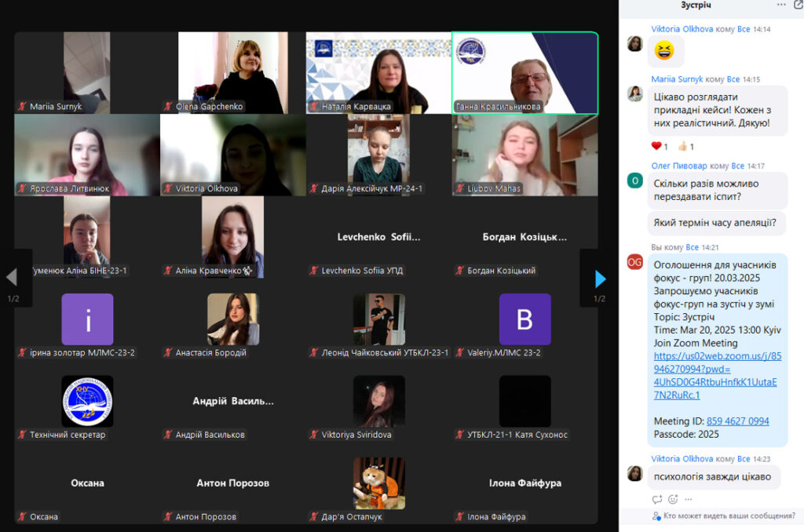The image size is (804, 532).
Task: Toggle the thumbs-up reaction on Mariia's message
Action: (685, 147)
